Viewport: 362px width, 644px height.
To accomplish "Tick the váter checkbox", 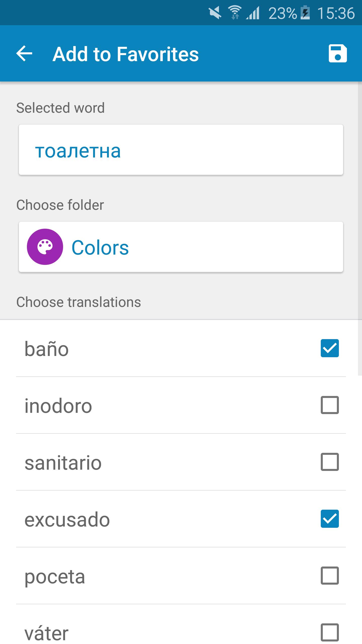I will 330,632.
